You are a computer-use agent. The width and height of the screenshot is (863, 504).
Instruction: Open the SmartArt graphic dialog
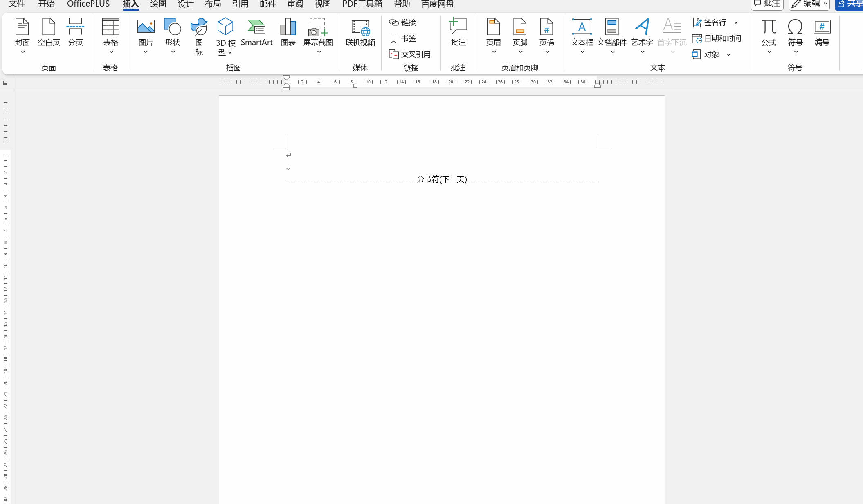pos(256,32)
